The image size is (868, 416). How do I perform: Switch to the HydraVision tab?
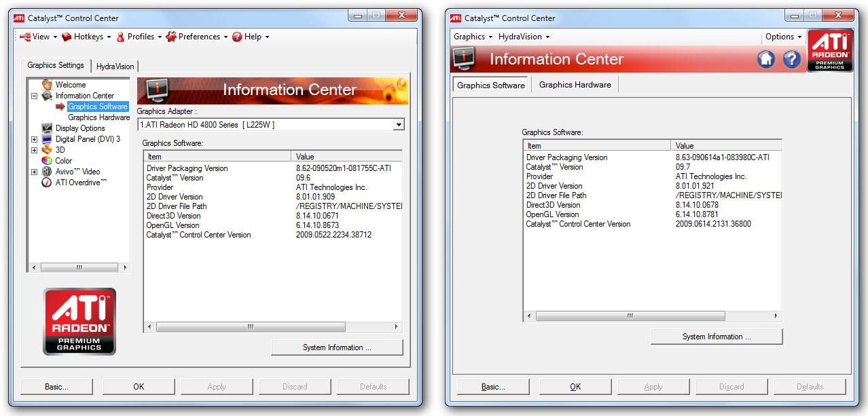pyautogui.click(x=115, y=66)
